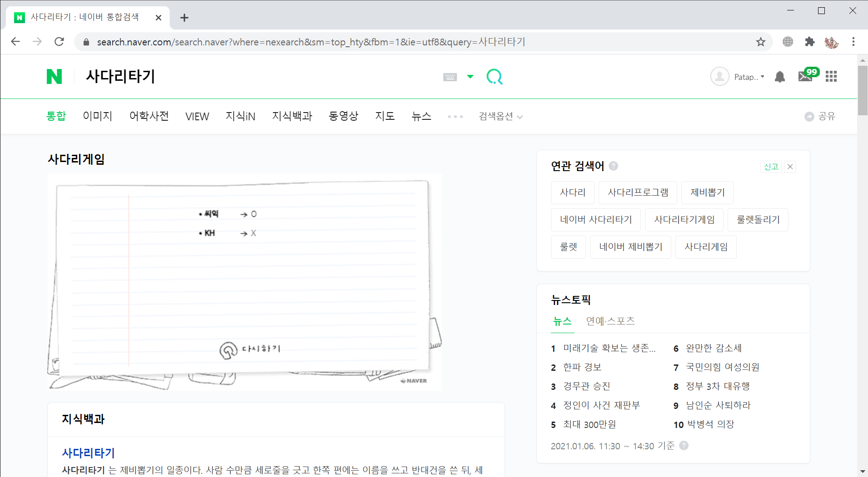Close the 연관 검색어 panel
This screenshot has height=477, width=868.
pyautogui.click(x=790, y=167)
